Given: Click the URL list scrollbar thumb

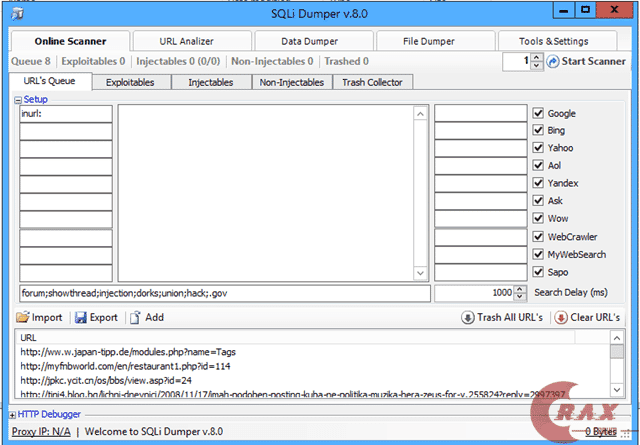Looking at the screenshot, I should 617,352.
